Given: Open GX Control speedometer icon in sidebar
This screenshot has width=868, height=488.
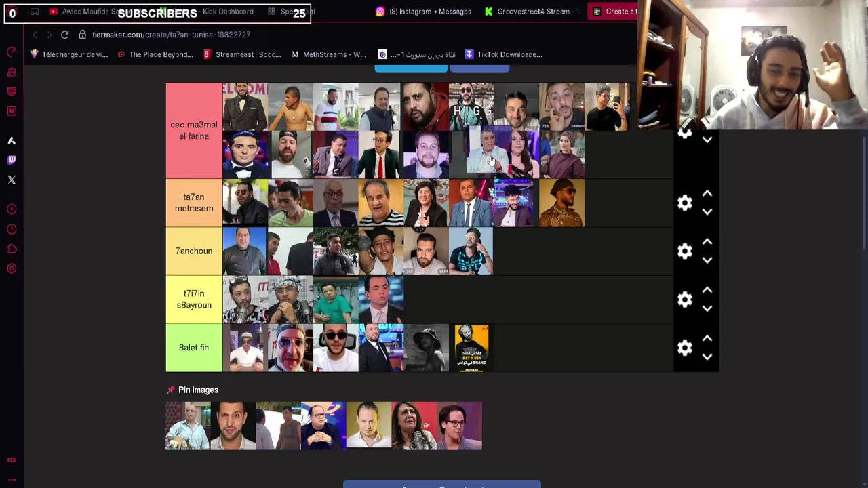Looking at the screenshot, I should click(x=12, y=52).
